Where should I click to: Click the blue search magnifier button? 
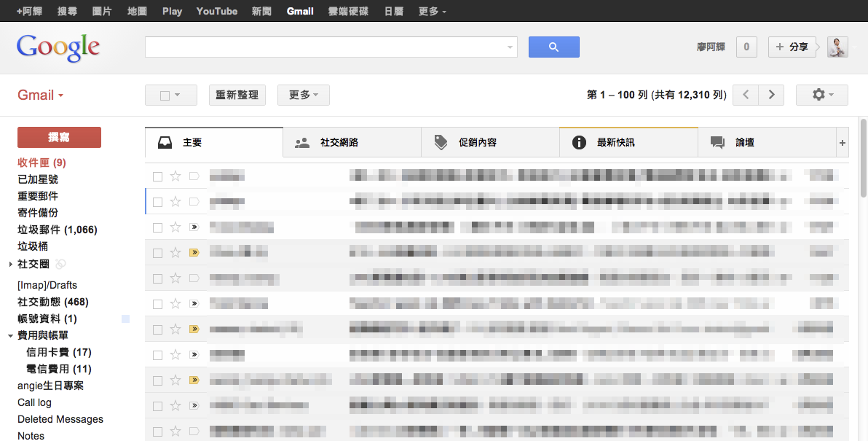tap(554, 47)
